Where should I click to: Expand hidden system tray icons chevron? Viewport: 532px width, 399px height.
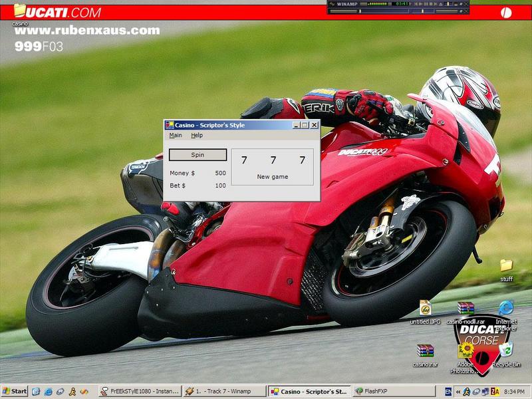pyautogui.click(x=458, y=392)
